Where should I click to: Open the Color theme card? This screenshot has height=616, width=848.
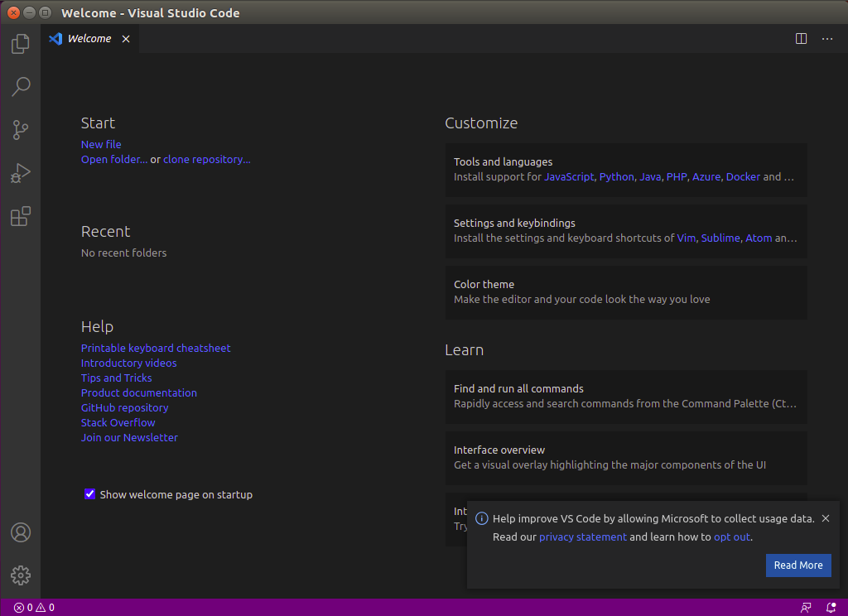coord(626,292)
